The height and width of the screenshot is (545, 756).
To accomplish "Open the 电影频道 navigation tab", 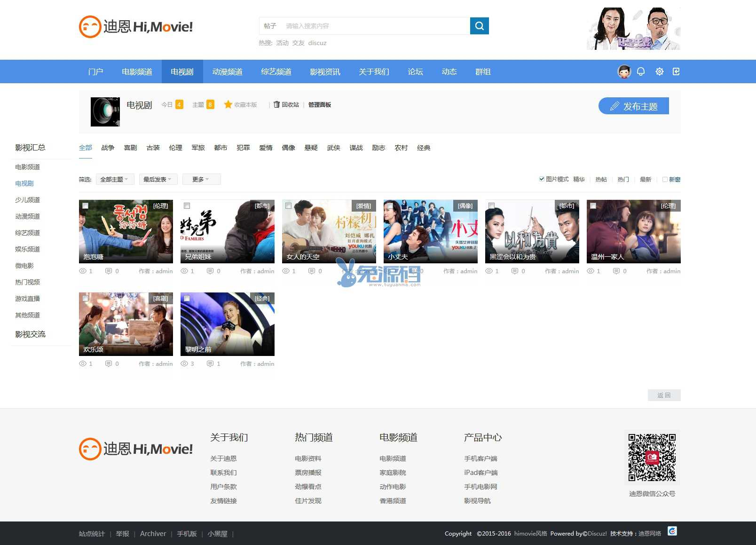I will pyautogui.click(x=137, y=71).
